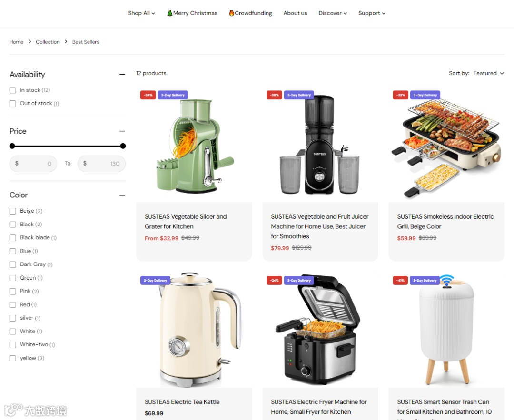Click the -34% discount badge on vegetable slicer
Image resolution: width=514 pixels, height=420 pixels.
(148, 95)
